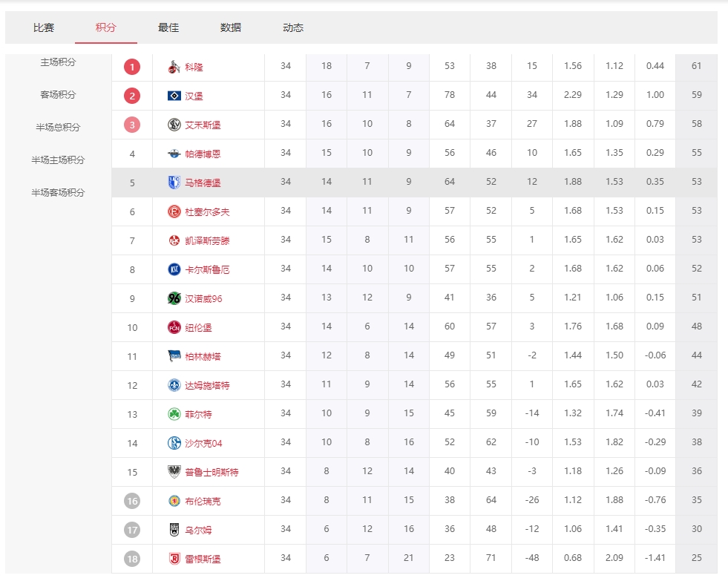Open the 最佳 tab
This screenshot has height=581, width=728.
point(168,27)
